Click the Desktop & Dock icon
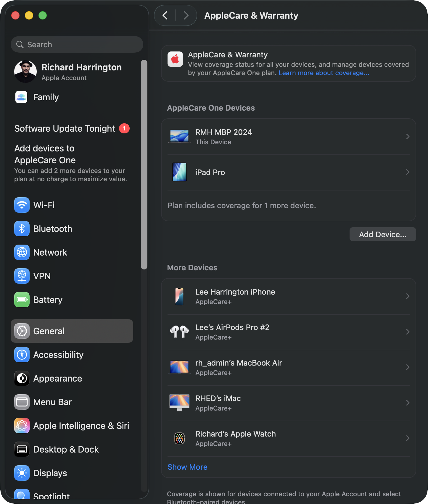Viewport: 428px width, 504px height. point(22,449)
